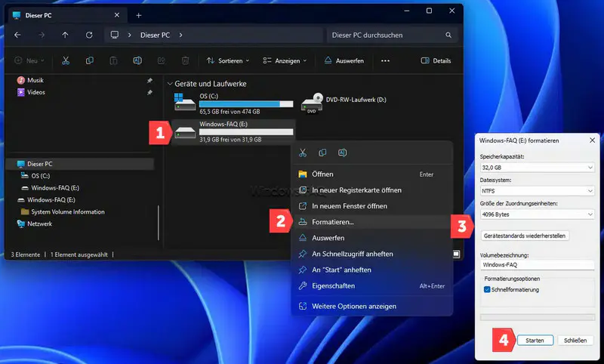Click the format progress bar

click(x=538, y=317)
